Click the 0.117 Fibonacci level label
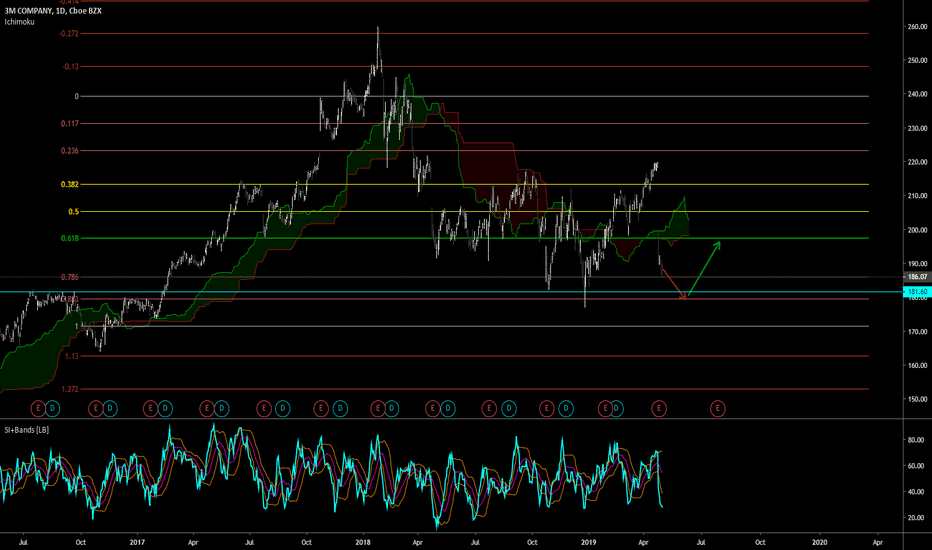 click(x=70, y=124)
